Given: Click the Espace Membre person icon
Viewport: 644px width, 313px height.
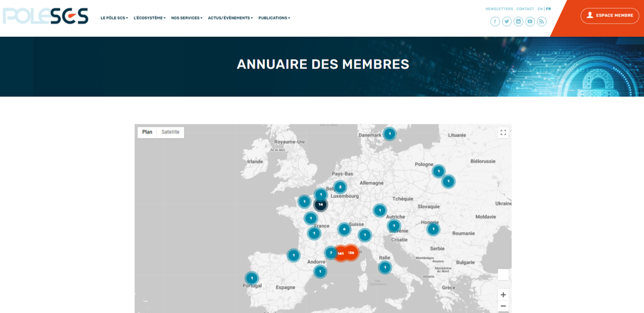Looking at the screenshot, I should coord(589,16).
